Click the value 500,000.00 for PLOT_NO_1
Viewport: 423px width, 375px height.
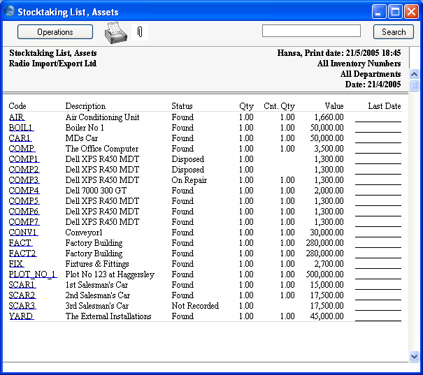click(325, 274)
